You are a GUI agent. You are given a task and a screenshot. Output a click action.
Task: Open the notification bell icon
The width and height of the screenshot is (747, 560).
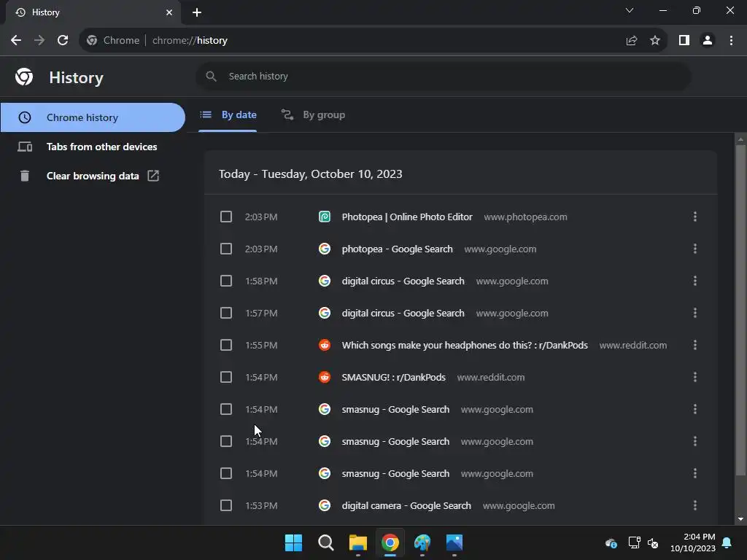pos(727,542)
